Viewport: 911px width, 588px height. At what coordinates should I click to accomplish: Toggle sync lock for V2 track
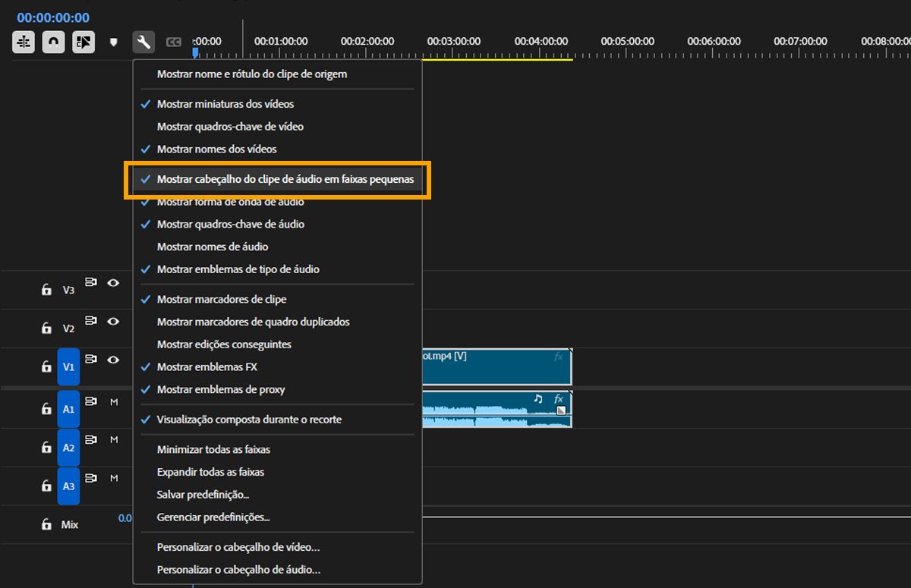pyautogui.click(x=91, y=321)
